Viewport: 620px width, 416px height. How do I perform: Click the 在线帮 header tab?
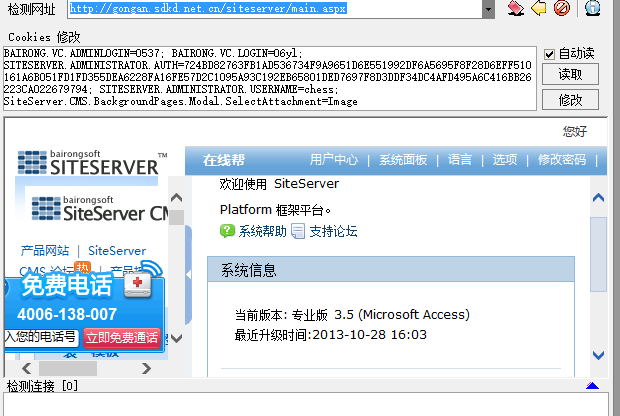pyautogui.click(x=224, y=160)
